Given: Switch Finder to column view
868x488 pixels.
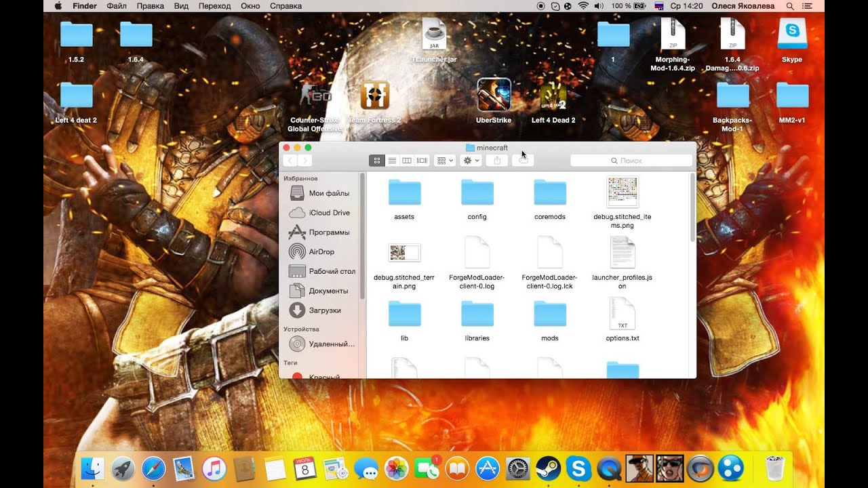Looking at the screenshot, I should pos(407,161).
